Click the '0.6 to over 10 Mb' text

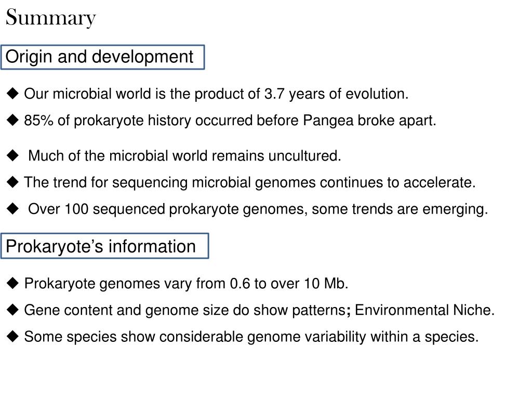pos(289,283)
